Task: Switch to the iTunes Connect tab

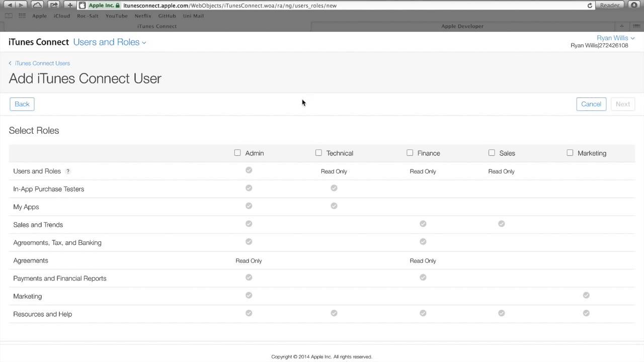Action: click(157, 26)
